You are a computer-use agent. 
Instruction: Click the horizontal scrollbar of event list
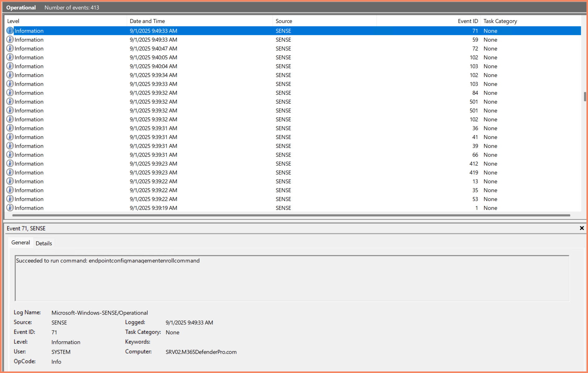coord(291,215)
